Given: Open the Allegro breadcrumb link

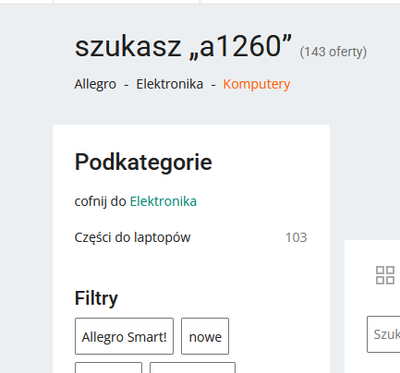Looking at the screenshot, I should (x=95, y=84).
